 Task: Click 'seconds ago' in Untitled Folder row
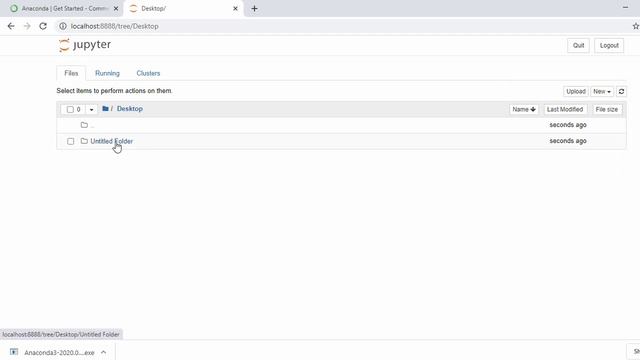point(568,141)
